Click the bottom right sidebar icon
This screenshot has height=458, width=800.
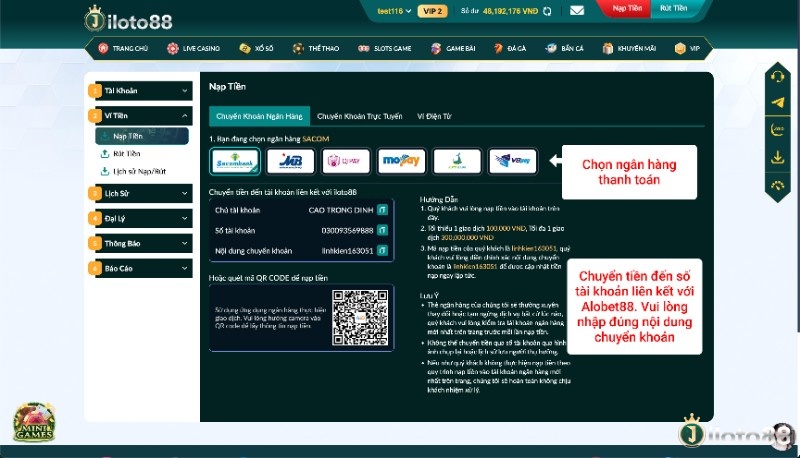point(778,185)
